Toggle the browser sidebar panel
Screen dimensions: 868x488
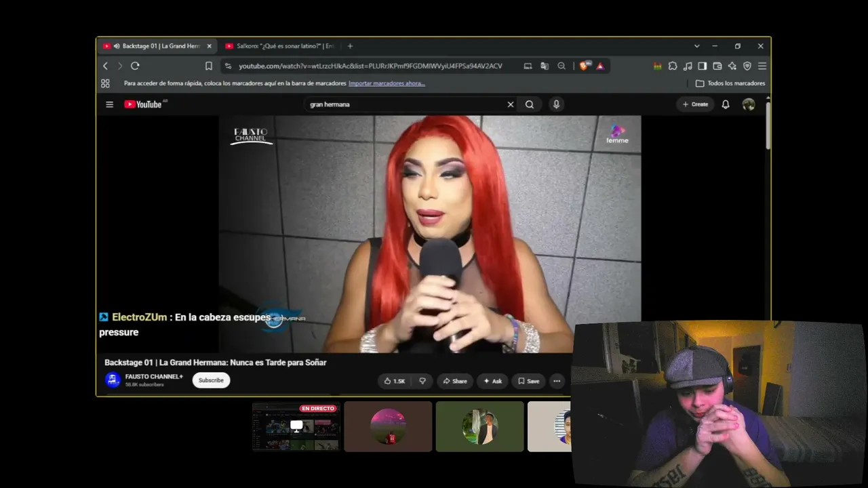click(703, 66)
